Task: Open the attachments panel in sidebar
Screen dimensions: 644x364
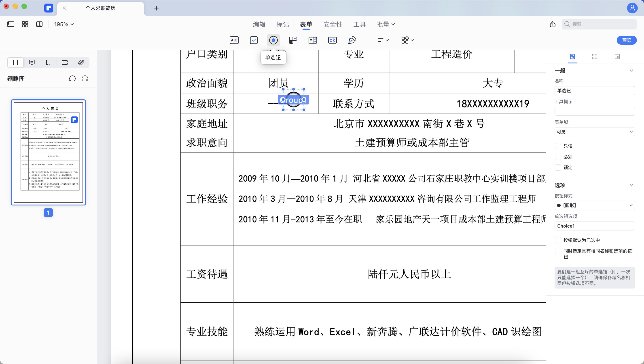Action: pos(81,62)
